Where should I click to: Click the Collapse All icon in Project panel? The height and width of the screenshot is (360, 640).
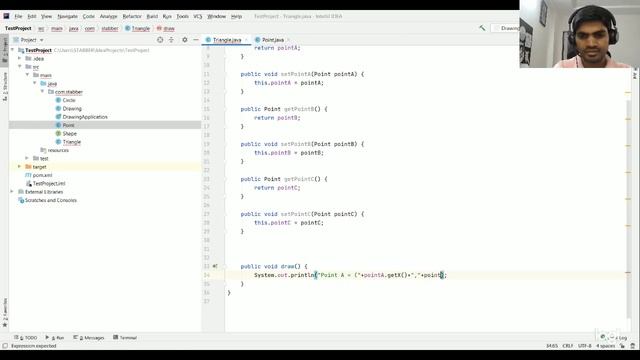[171, 40]
